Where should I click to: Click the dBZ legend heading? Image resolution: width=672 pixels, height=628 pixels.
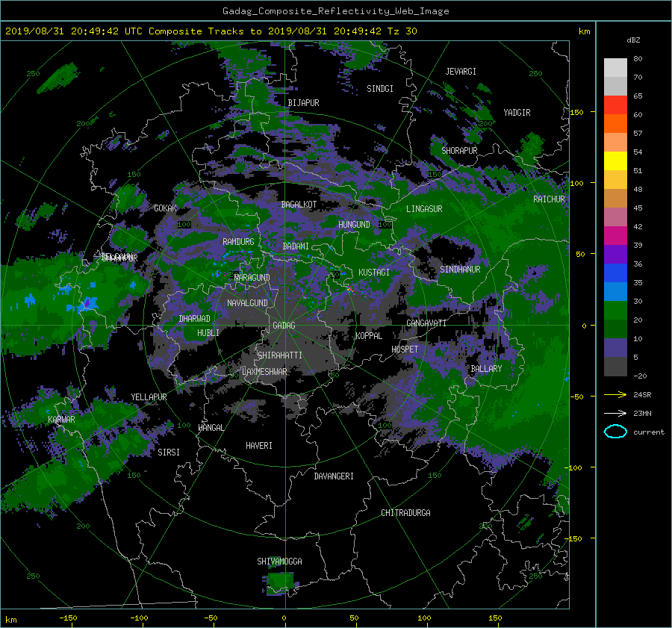[x=633, y=40]
